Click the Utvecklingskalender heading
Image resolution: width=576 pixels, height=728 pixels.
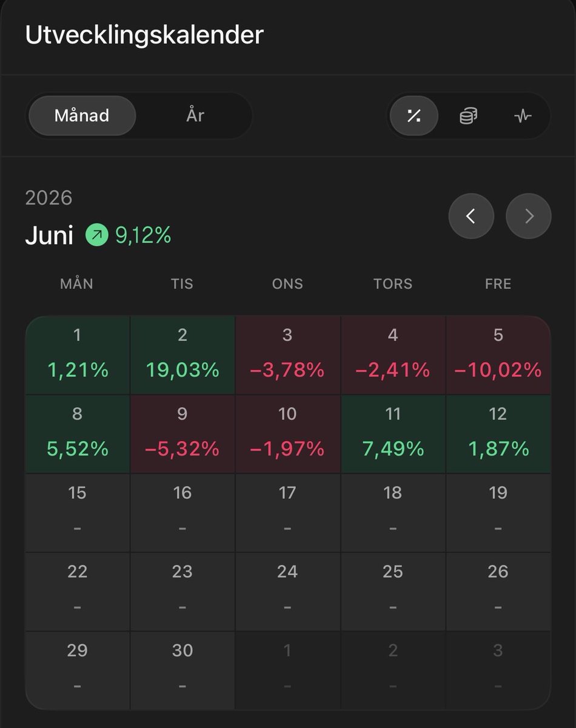pyautogui.click(x=144, y=35)
